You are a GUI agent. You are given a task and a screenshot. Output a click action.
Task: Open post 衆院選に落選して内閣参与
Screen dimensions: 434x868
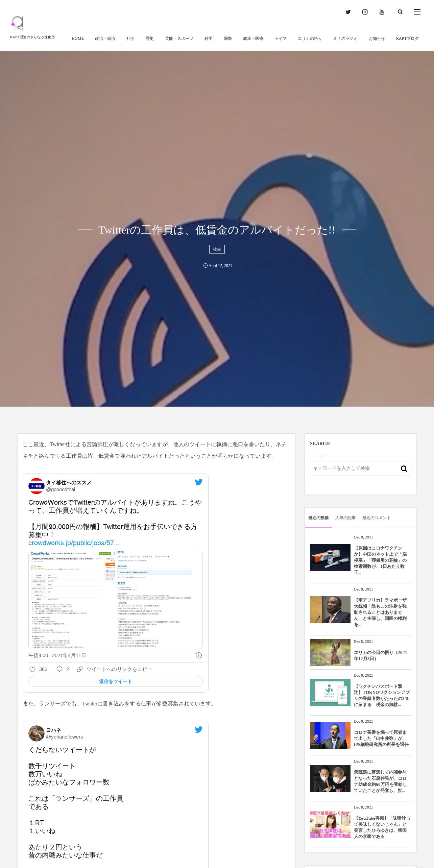380,781
